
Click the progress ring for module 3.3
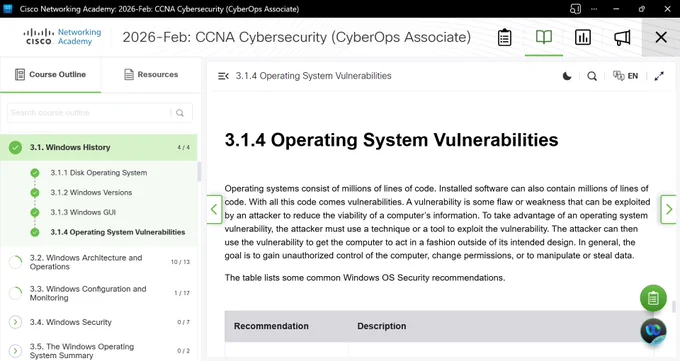click(x=15, y=293)
